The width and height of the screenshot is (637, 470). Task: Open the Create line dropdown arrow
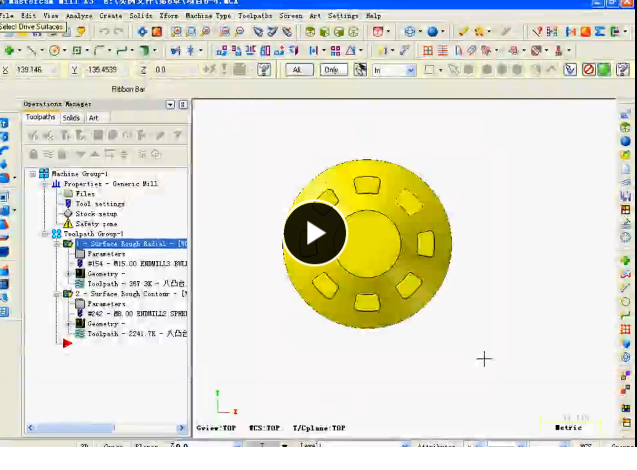click(x=42, y=50)
